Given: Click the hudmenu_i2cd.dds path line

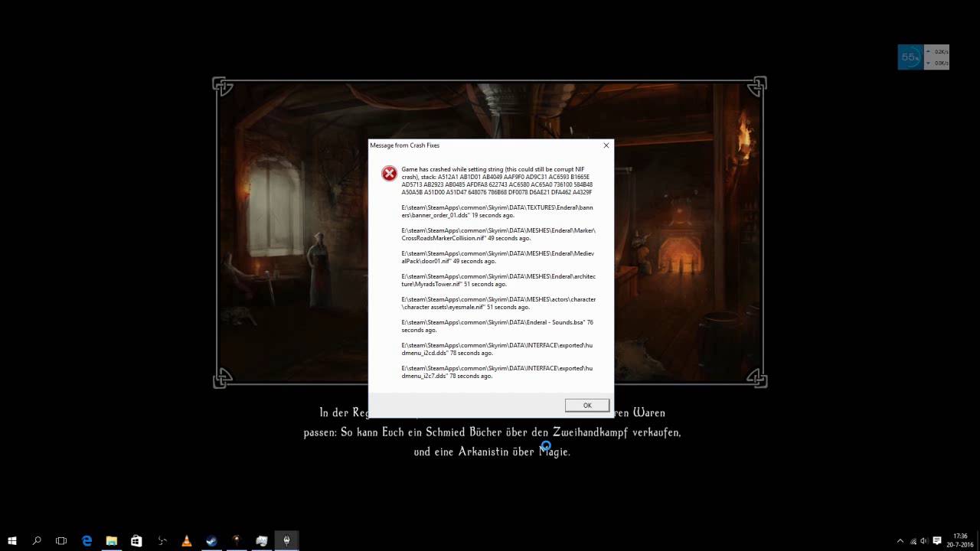Looking at the screenshot, I should (497, 349).
